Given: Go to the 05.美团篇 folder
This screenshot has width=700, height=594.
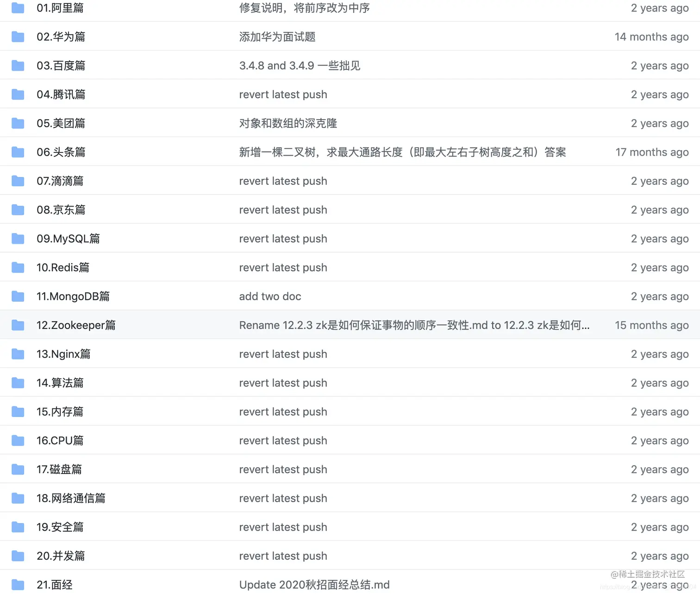Looking at the screenshot, I should (61, 123).
